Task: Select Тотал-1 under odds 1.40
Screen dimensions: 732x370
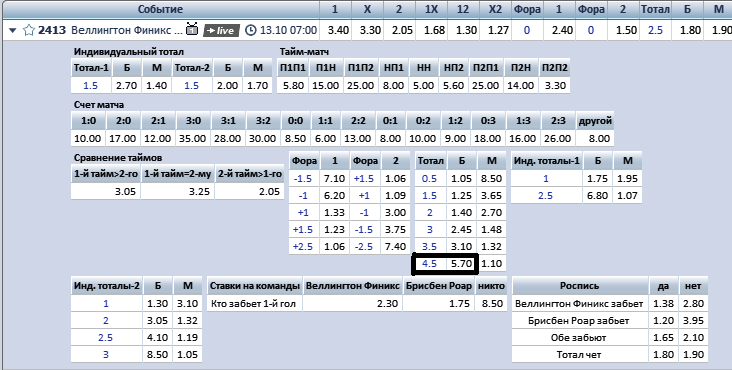Action: [157, 85]
